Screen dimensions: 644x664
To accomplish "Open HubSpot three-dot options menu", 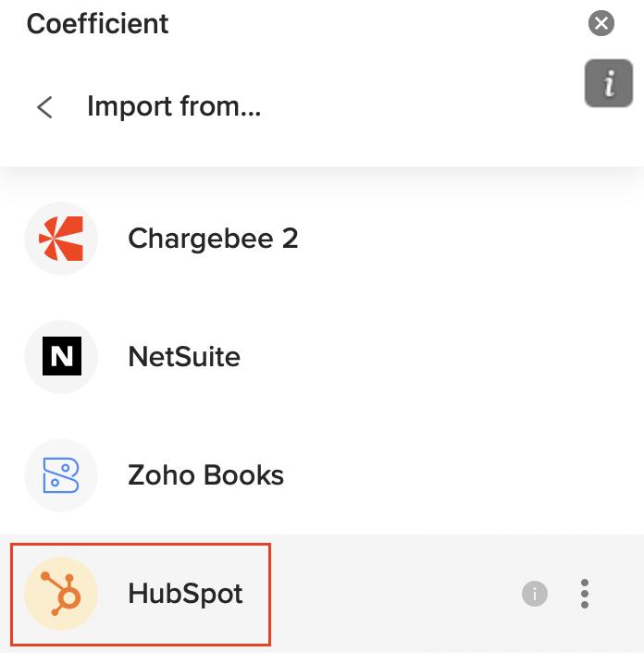I will 585,594.
